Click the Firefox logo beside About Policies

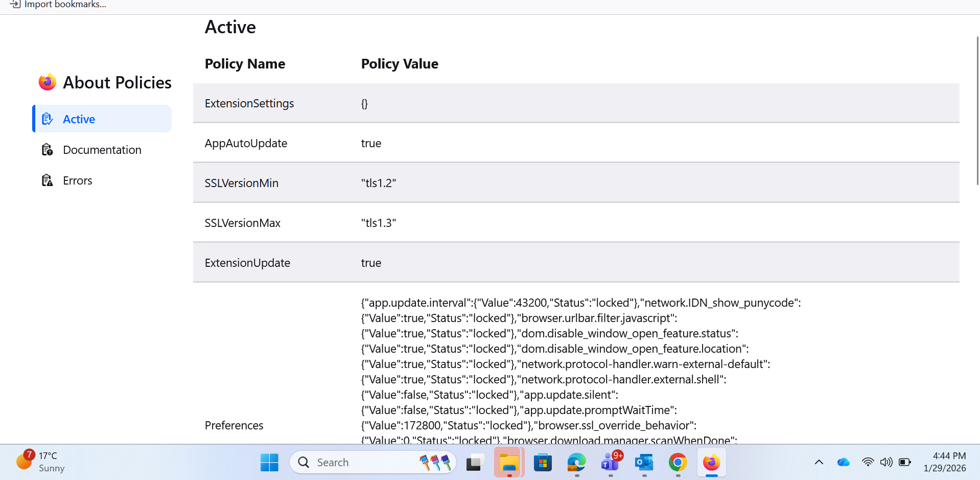[x=47, y=82]
